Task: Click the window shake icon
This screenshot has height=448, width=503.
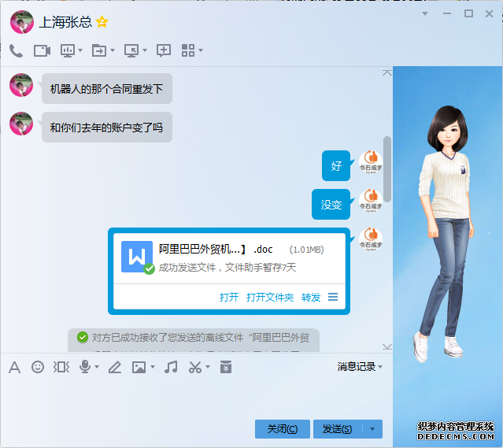Action: (61, 367)
